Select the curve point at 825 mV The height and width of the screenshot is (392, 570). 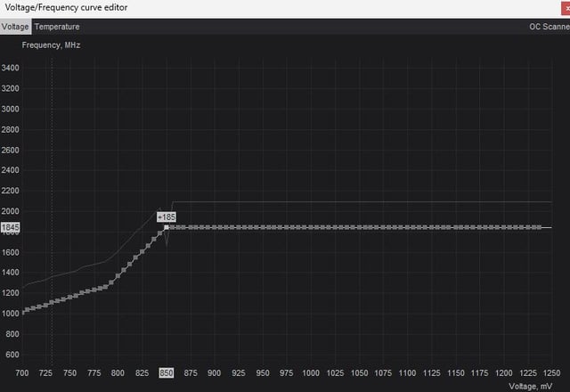click(x=142, y=249)
